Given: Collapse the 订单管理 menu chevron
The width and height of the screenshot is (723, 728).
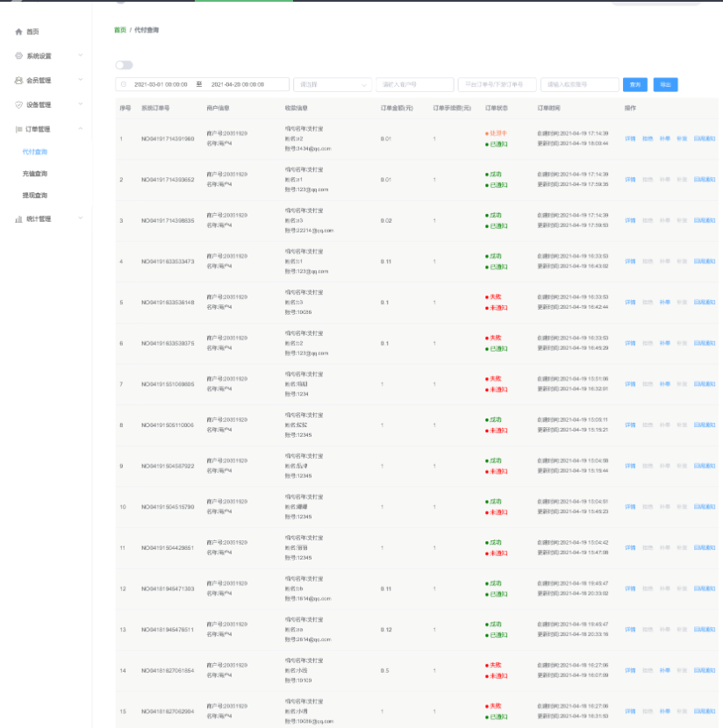Looking at the screenshot, I should tap(81, 130).
